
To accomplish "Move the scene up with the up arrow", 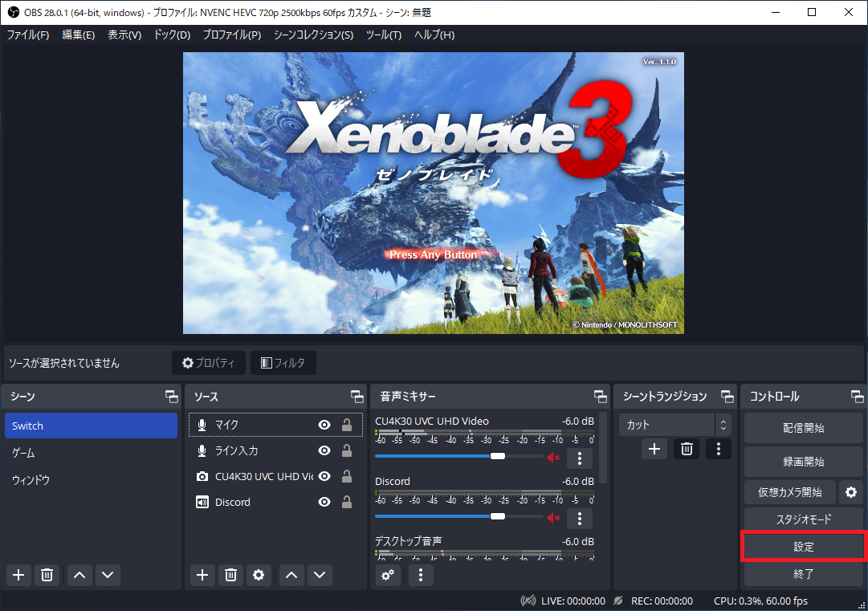I will (x=79, y=575).
